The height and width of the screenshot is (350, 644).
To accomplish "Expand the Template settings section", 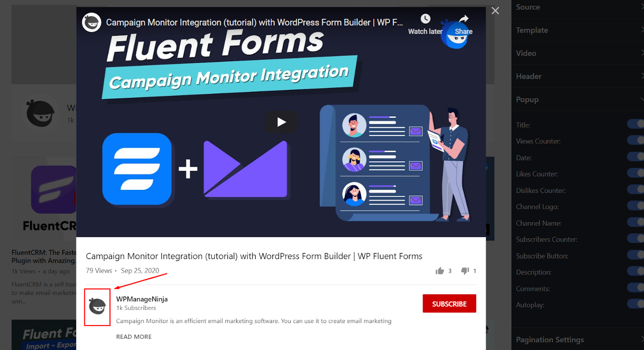I will 578,30.
